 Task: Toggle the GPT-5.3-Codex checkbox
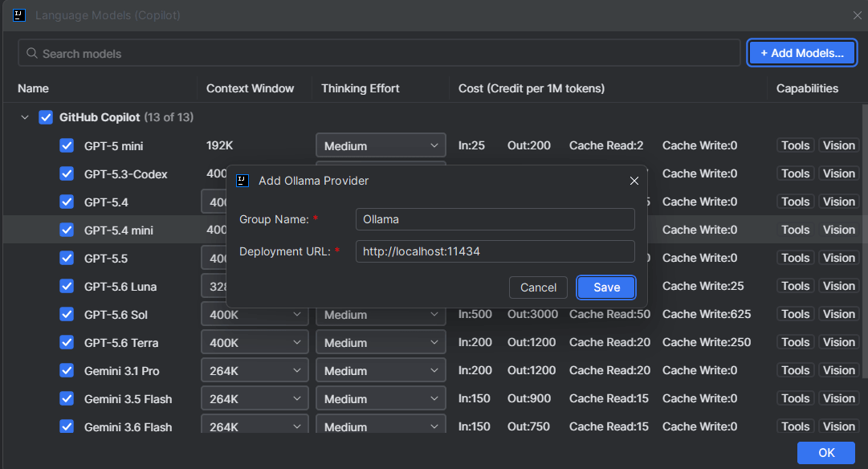[67, 174]
